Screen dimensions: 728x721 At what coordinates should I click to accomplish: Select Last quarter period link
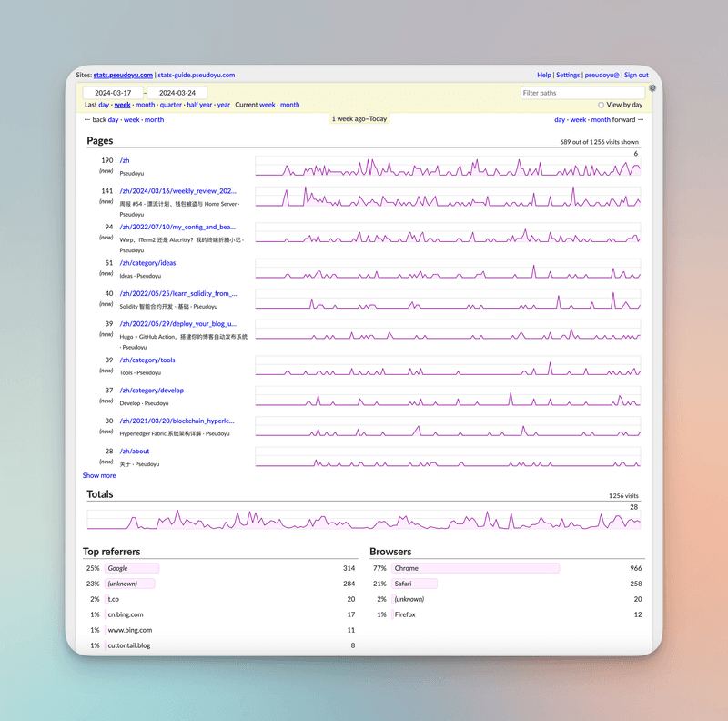(171, 105)
